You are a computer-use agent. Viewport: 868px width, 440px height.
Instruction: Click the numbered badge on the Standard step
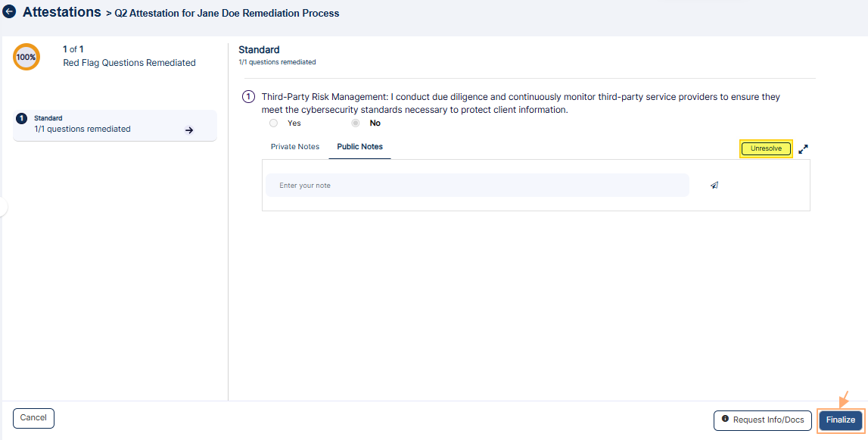22,119
